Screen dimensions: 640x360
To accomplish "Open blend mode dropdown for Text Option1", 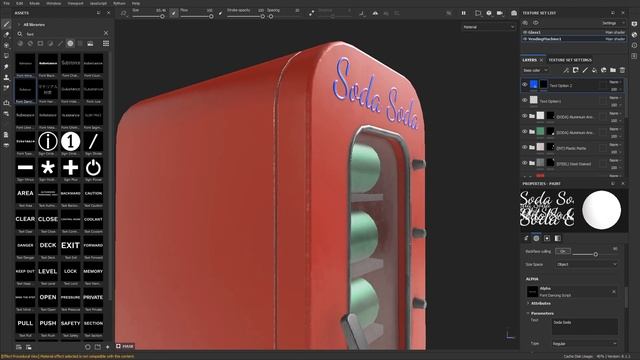I will [x=615, y=98].
